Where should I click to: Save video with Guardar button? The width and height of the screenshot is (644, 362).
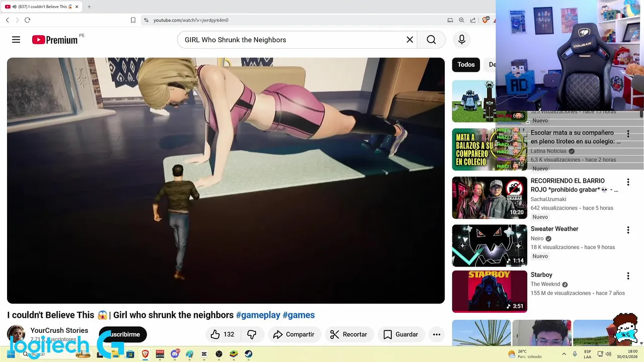coord(401,334)
